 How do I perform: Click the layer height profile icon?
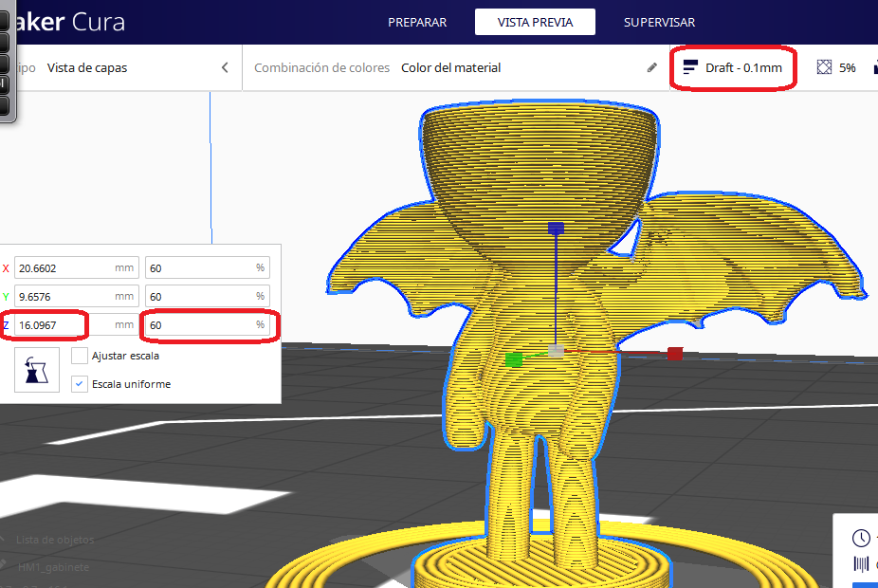pyautogui.click(x=690, y=67)
